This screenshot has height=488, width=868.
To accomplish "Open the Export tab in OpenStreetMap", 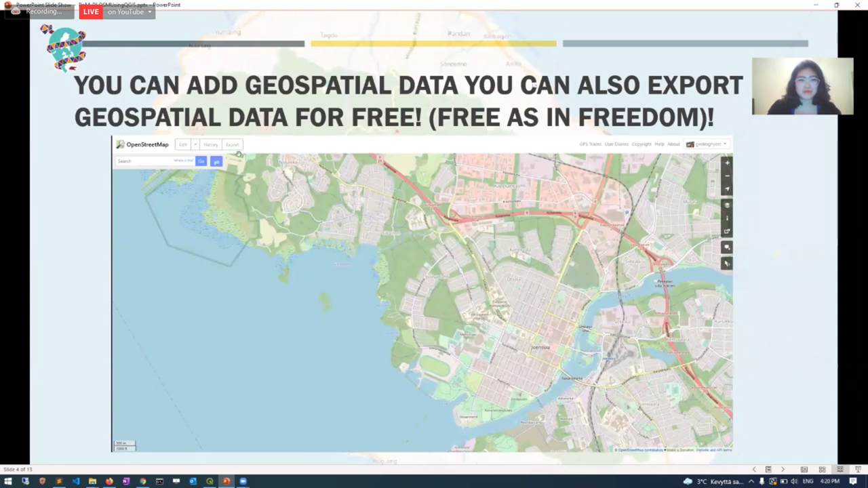I will tap(232, 144).
